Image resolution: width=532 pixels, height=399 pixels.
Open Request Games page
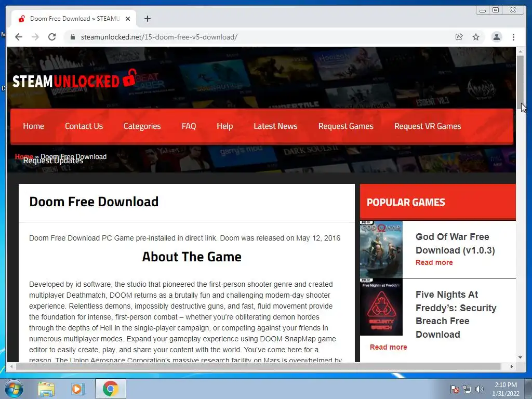[x=345, y=126]
